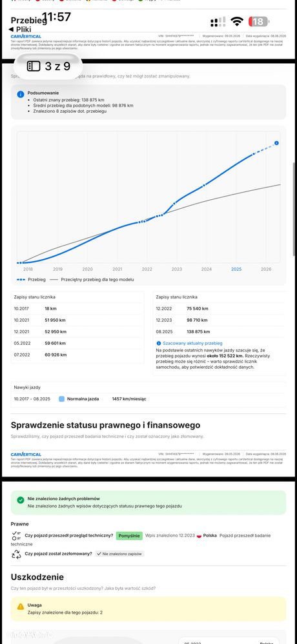Click the technical inspection checklist icon

16,536
